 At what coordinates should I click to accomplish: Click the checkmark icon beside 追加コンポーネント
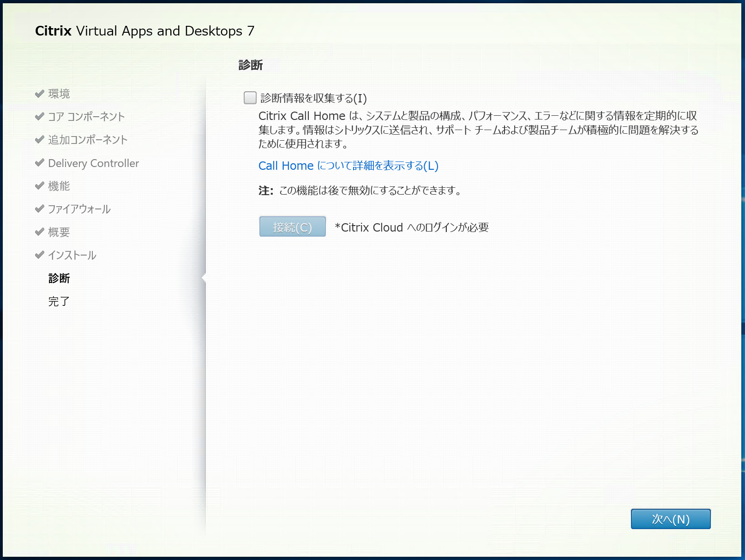pyautogui.click(x=39, y=138)
